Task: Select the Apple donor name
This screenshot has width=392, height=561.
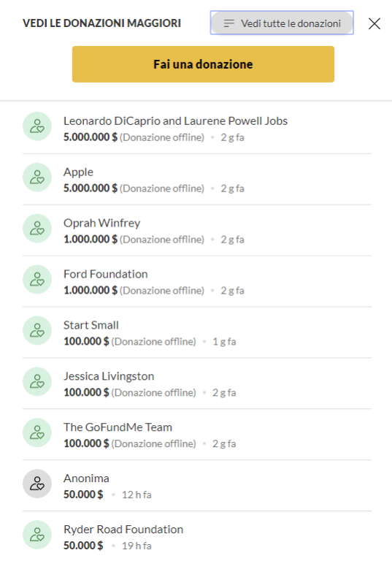Action: click(78, 172)
